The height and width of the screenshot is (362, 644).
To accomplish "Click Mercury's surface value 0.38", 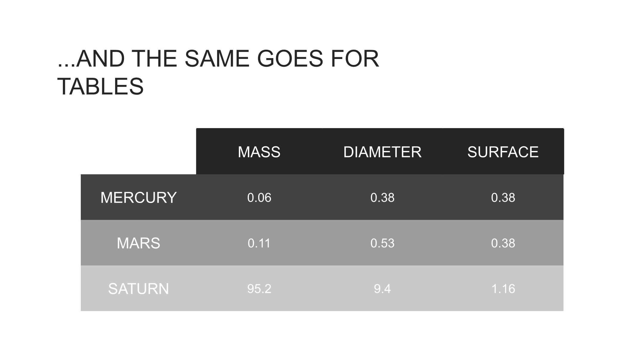I will 503,198.
